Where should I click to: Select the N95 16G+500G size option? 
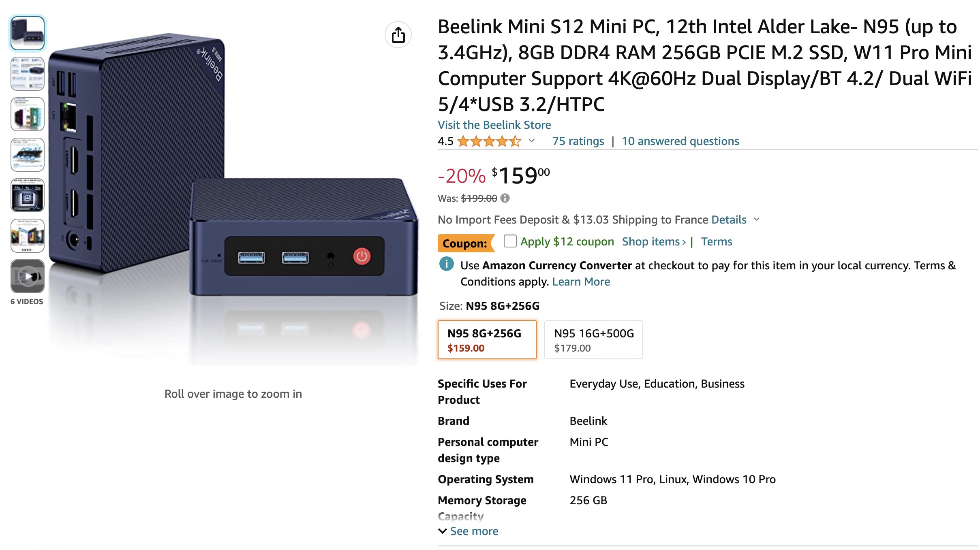pos(593,339)
